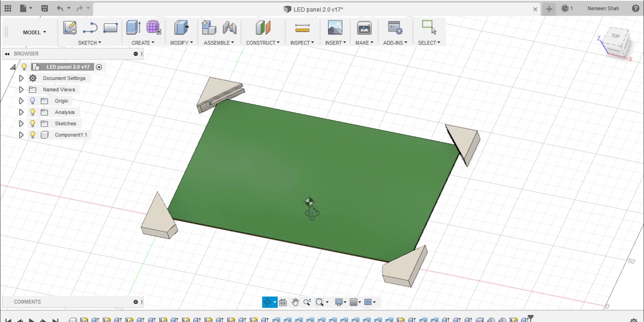Open the 3D Print make icon
This screenshot has height=322, width=644.
pos(364,28)
